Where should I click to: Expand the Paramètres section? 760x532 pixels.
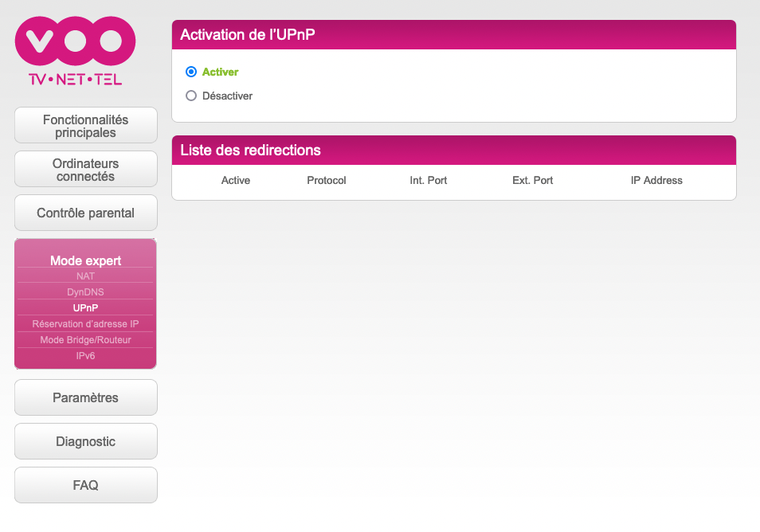(86, 397)
